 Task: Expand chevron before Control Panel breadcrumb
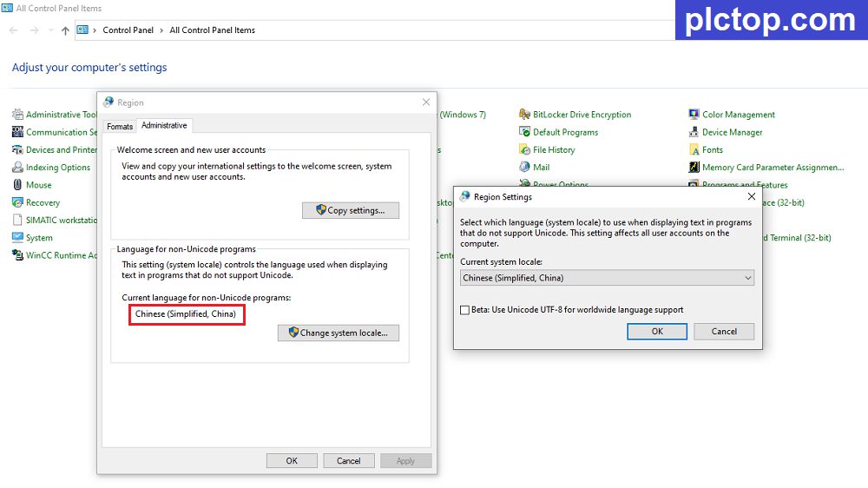pos(95,30)
